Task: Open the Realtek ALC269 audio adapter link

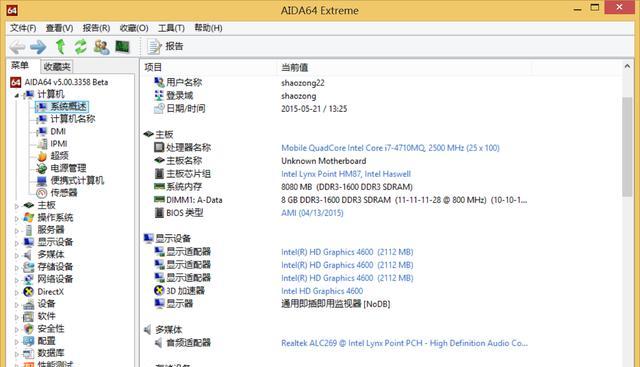Action: pyautogui.click(x=404, y=343)
